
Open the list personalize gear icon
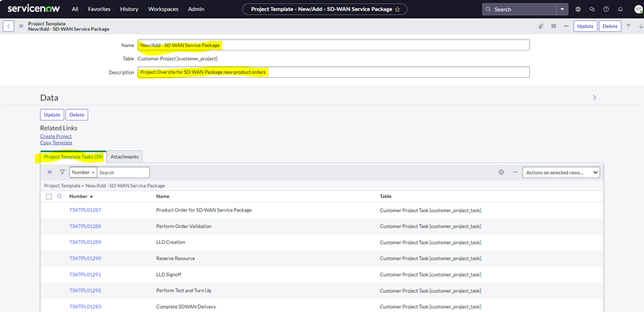501,173
